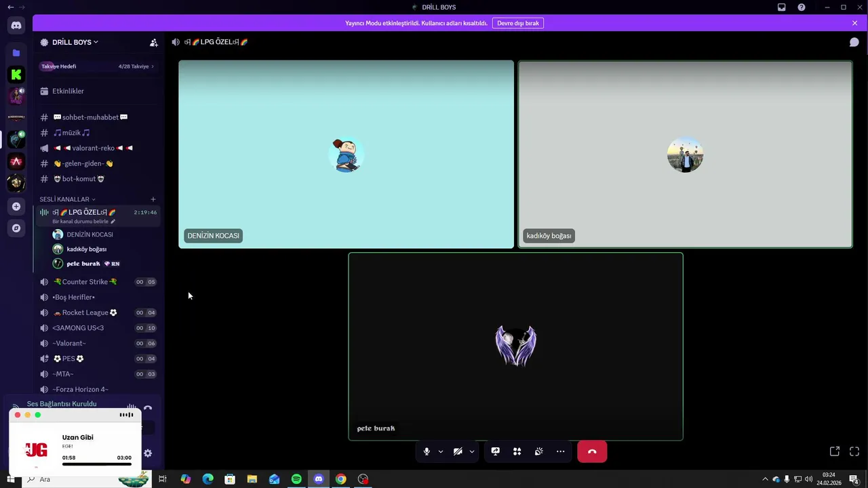Image resolution: width=868 pixels, height=488 pixels.
Task: Focus the bottom user's video tile with wings avatar
Action: coord(515,346)
